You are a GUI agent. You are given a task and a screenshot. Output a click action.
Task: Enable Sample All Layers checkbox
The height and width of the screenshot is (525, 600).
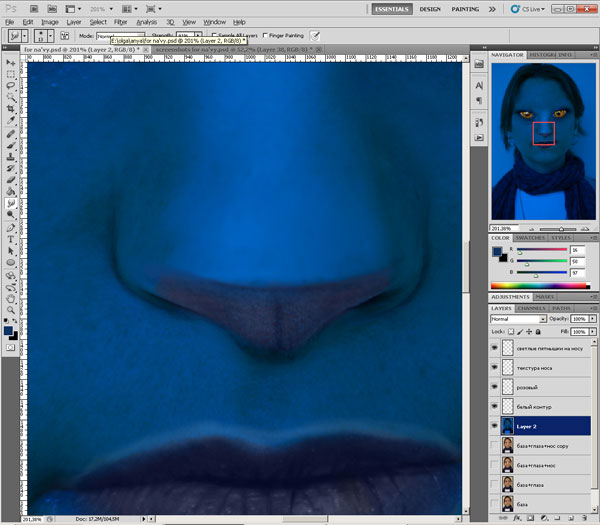coord(215,35)
